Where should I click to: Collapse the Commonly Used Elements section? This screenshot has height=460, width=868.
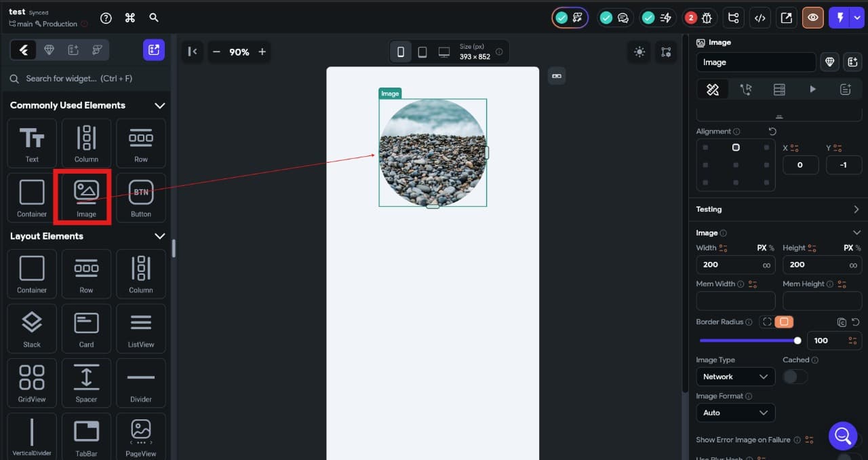coord(159,105)
